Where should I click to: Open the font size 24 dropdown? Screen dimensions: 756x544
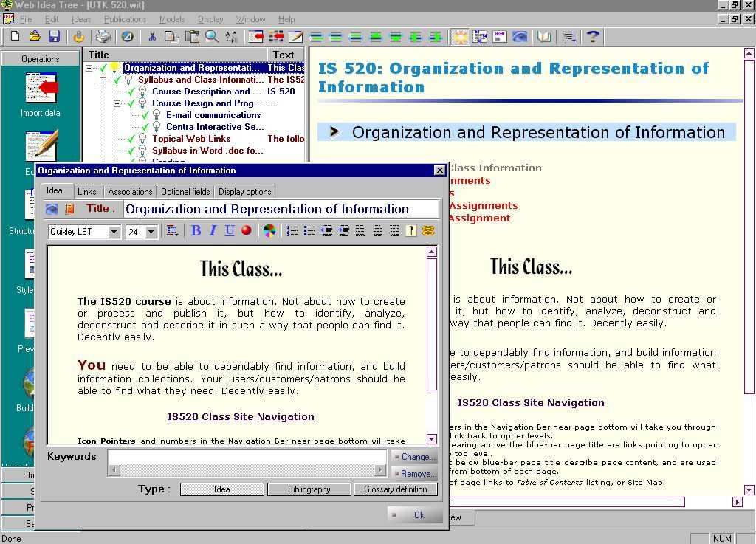tap(150, 231)
